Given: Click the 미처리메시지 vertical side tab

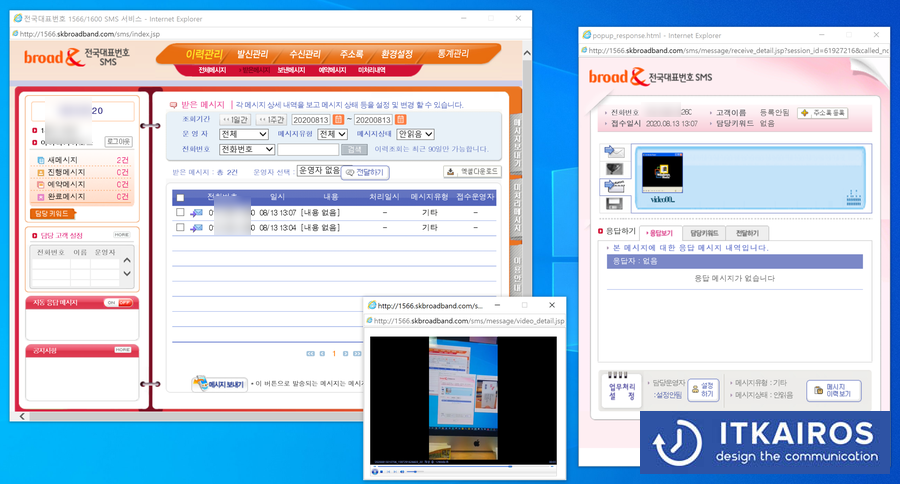Looking at the screenshot, I should (517, 207).
